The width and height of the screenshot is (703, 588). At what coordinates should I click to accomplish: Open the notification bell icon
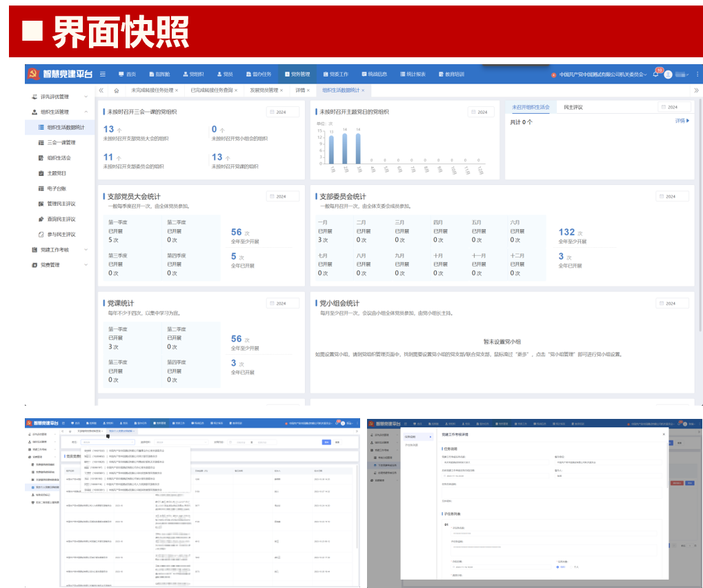coord(655,75)
